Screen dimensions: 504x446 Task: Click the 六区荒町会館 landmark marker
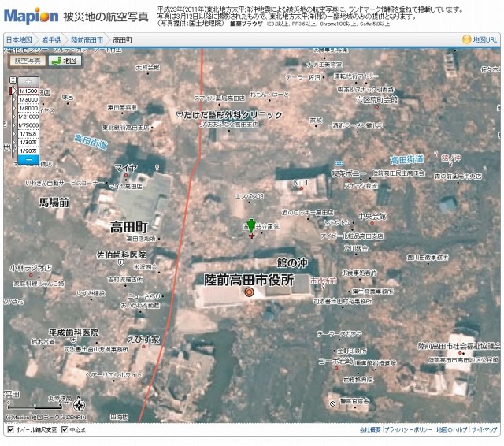click(376, 107)
